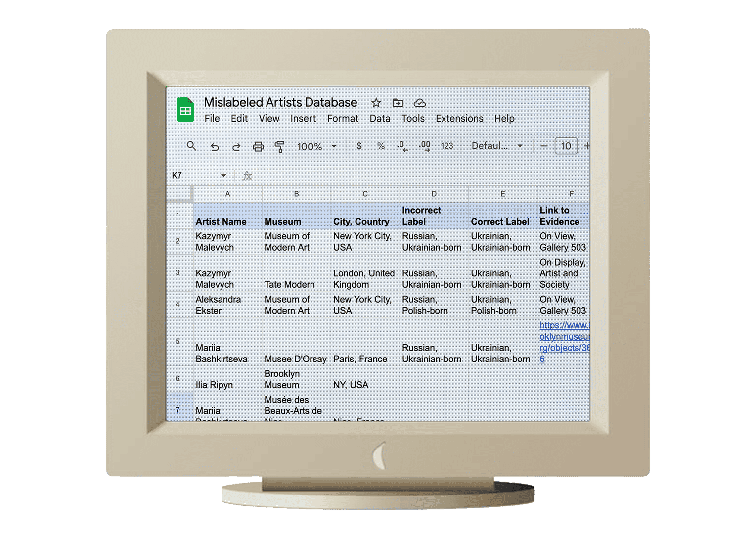Format as currency with dollar icon

tap(359, 146)
